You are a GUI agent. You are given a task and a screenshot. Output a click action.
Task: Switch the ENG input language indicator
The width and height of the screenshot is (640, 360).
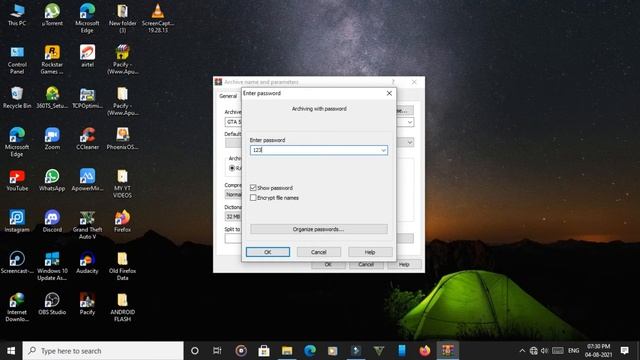tap(573, 351)
